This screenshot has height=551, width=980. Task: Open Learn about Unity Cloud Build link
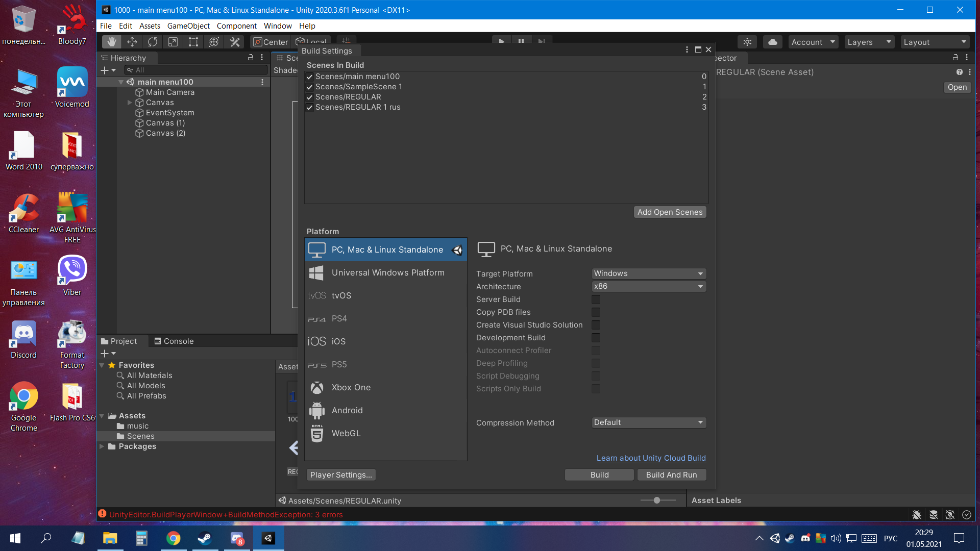coord(651,458)
